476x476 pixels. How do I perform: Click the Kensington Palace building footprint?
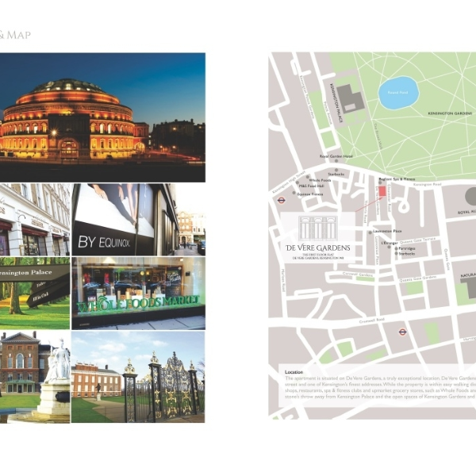tap(349, 100)
